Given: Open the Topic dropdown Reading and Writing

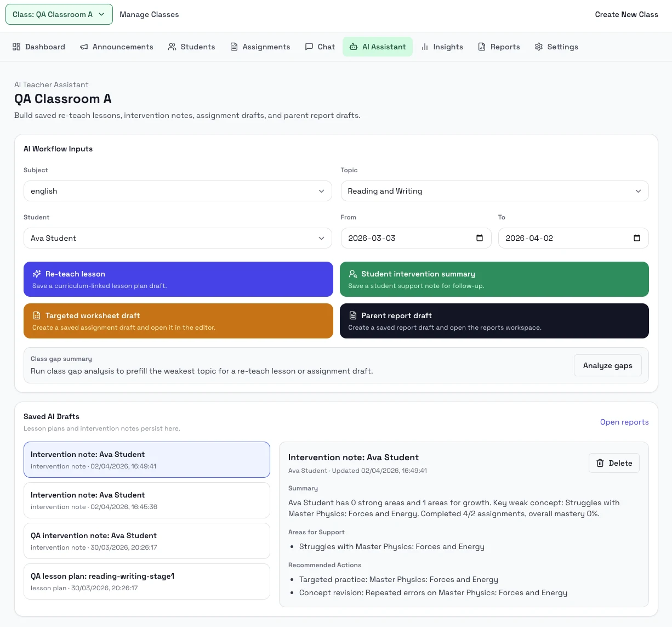Looking at the screenshot, I should [x=494, y=191].
